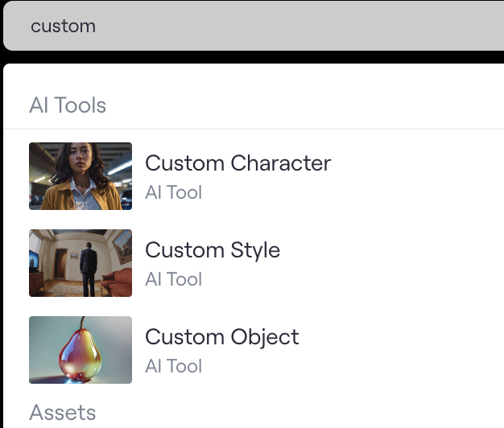Jump to the Assets section heading
The height and width of the screenshot is (428, 504).
click(63, 413)
